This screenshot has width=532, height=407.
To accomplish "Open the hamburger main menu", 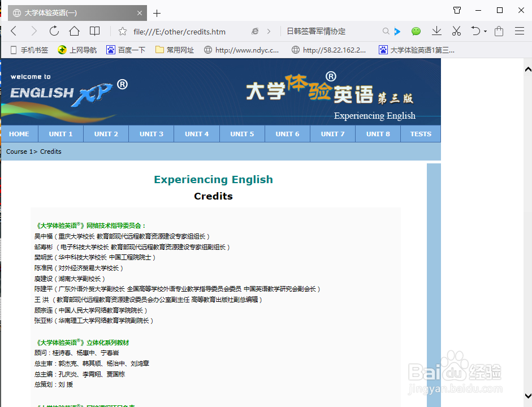I will click(520, 31).
